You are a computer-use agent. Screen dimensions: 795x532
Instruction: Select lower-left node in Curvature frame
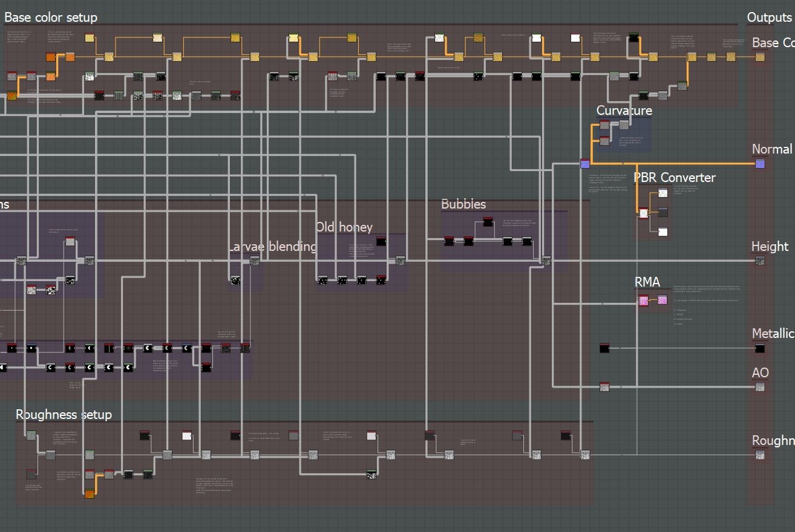click(604, 141)
